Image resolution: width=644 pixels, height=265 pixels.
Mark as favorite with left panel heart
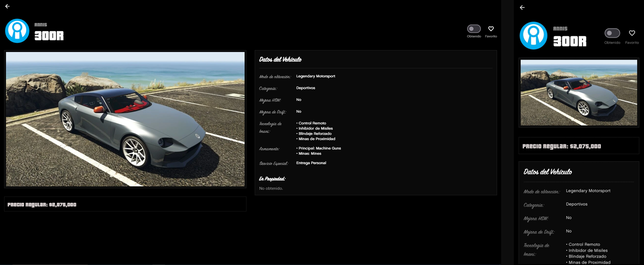tap(491, 29)
